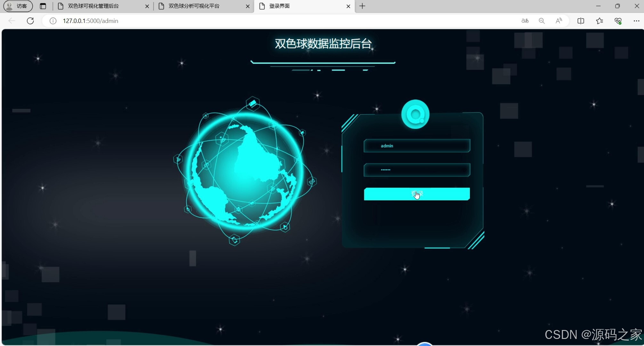Screen dimensions: 644x346
Task: Open the browser settings ellipsis menu
Action: (x=636, y=21)
